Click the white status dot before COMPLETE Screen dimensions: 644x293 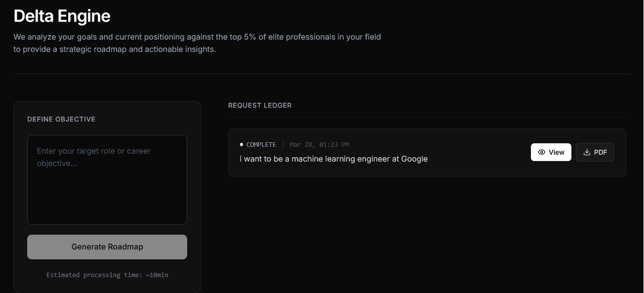point(241,145)
